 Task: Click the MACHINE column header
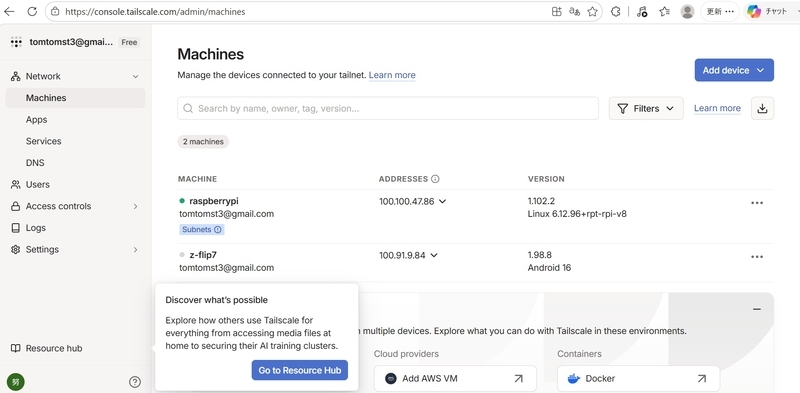click(197, 179)
